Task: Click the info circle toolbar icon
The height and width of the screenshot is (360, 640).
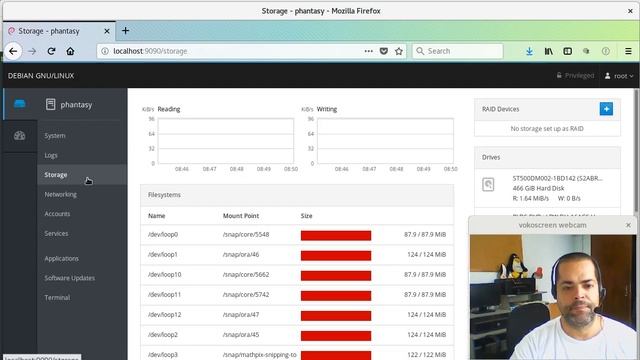Action: [x=606, y=51]
